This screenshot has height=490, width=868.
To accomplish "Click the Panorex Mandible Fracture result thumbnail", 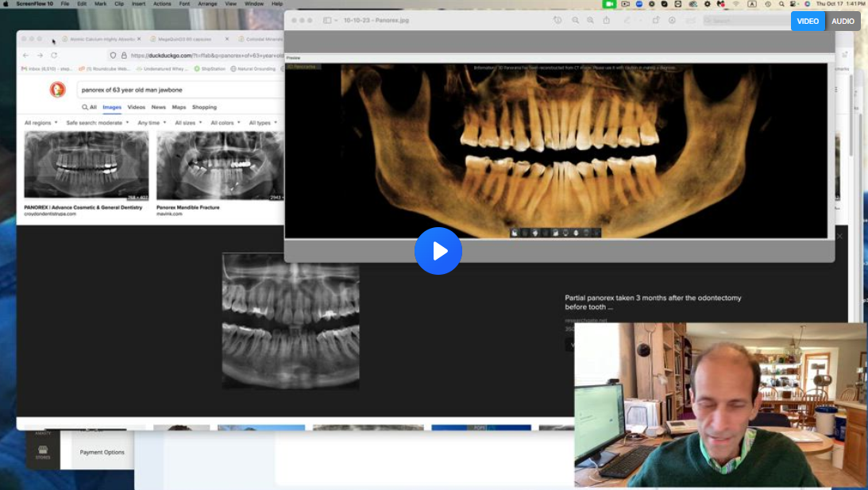I will [x=219, y=165].
